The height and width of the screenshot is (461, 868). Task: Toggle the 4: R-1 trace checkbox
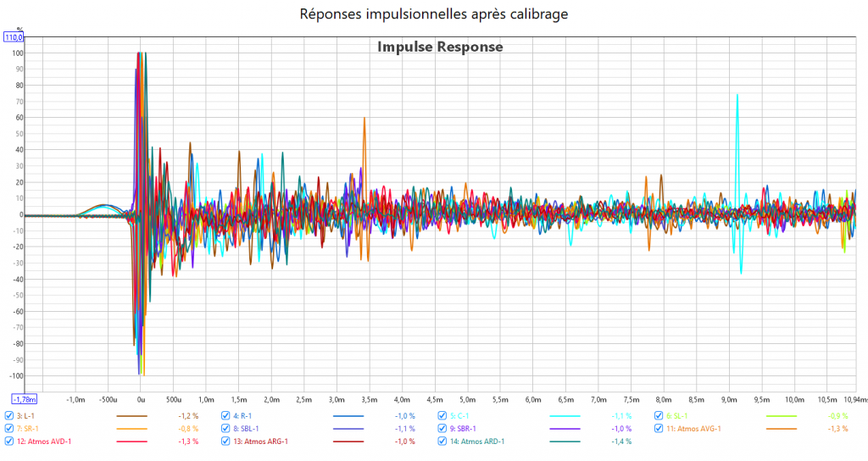226,416
